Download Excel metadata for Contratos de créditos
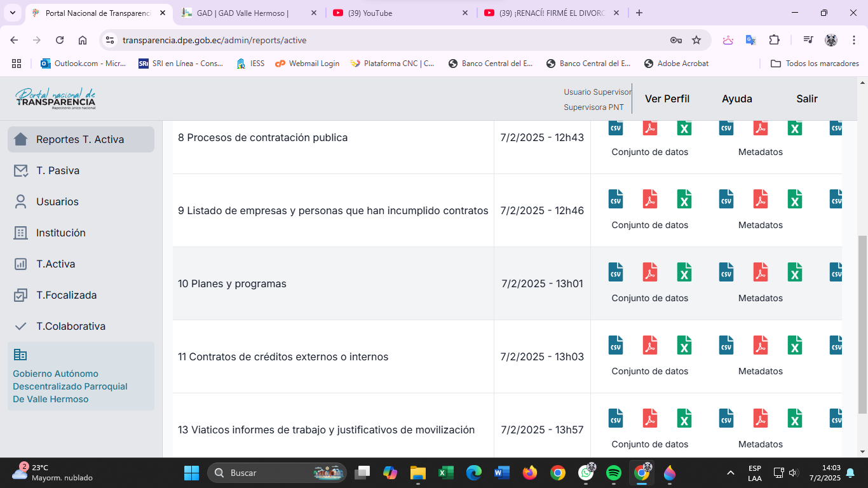 (794, 345)
